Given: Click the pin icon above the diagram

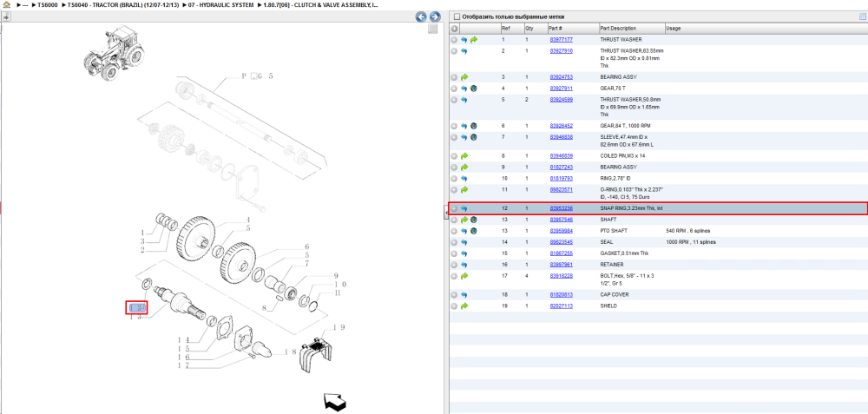Looking at the screenshot, I should point(6,16).
